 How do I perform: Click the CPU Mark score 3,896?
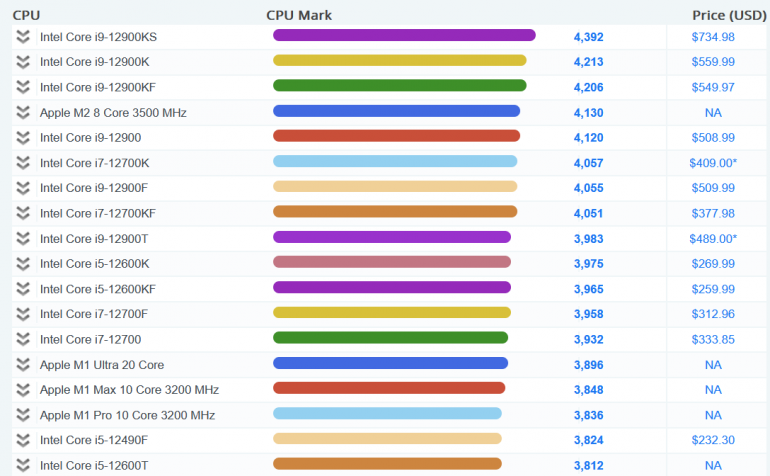(588, 365)
